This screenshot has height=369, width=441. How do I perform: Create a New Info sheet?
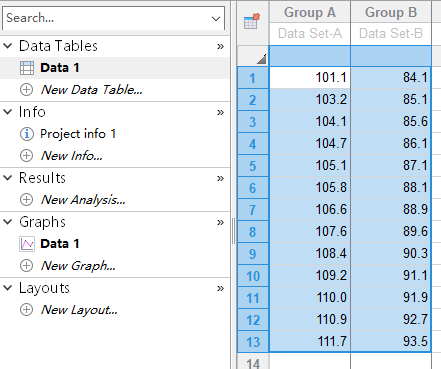click(x=72, y=156)
